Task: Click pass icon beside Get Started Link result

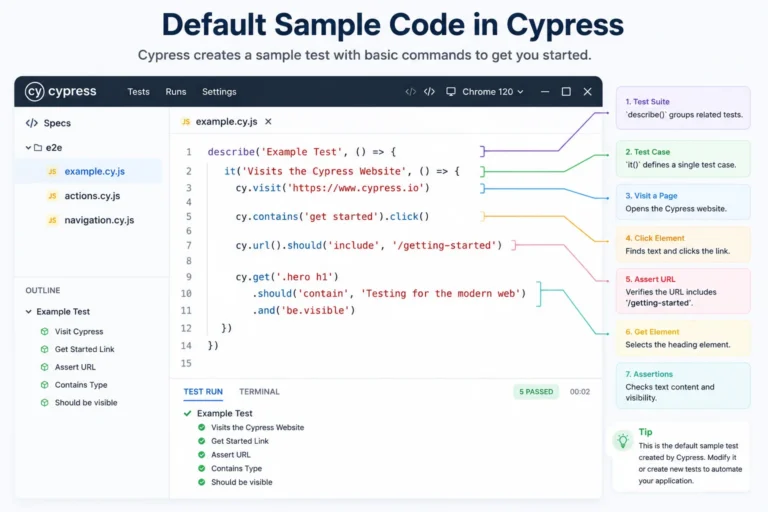Action: coord(201,441)
